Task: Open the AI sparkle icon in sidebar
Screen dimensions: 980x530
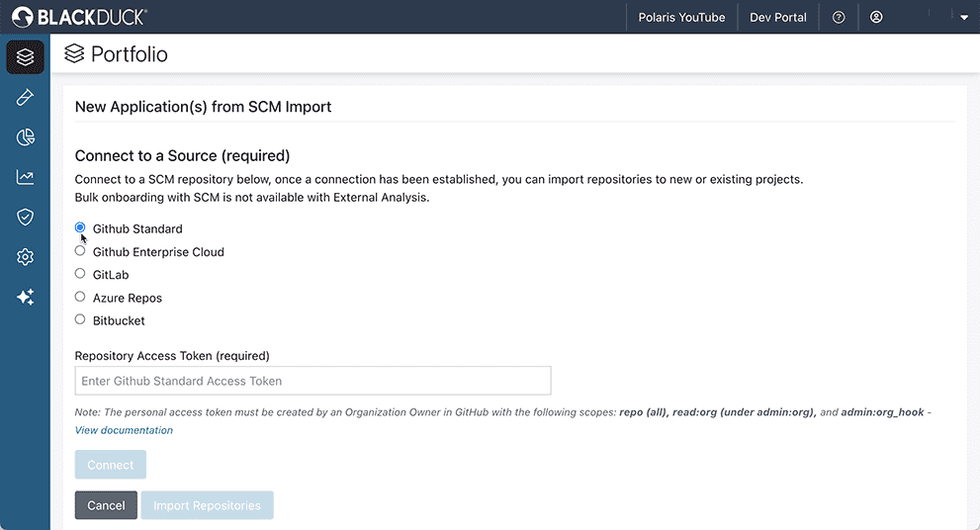Action: click(25, 297)
